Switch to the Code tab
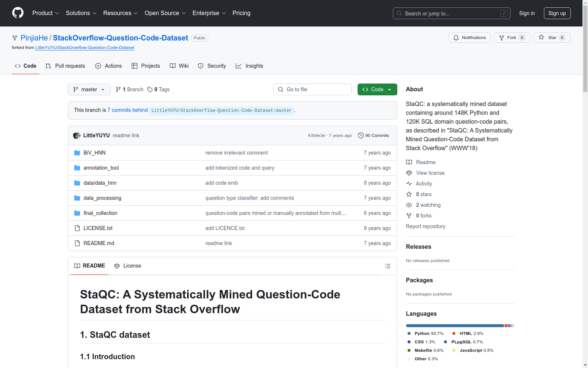Screen dimensions: 588x368 pos(26,66)
